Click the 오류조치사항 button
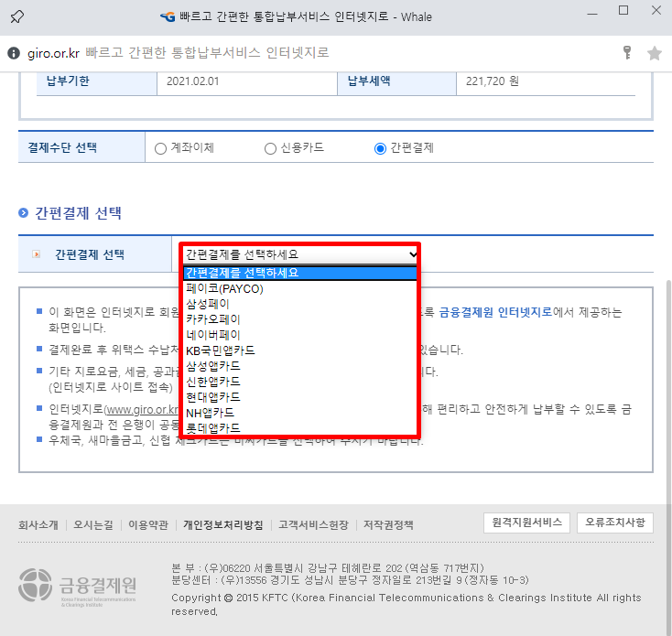672x636 pixels. coord(615,523)
